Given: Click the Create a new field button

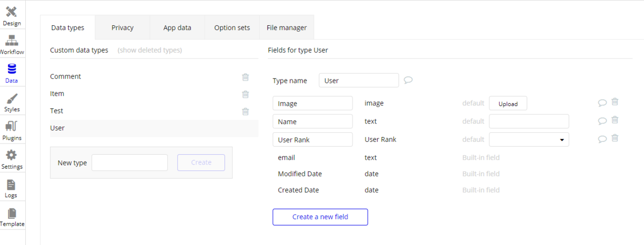Looking at the screenshot, I should [320, 217].
